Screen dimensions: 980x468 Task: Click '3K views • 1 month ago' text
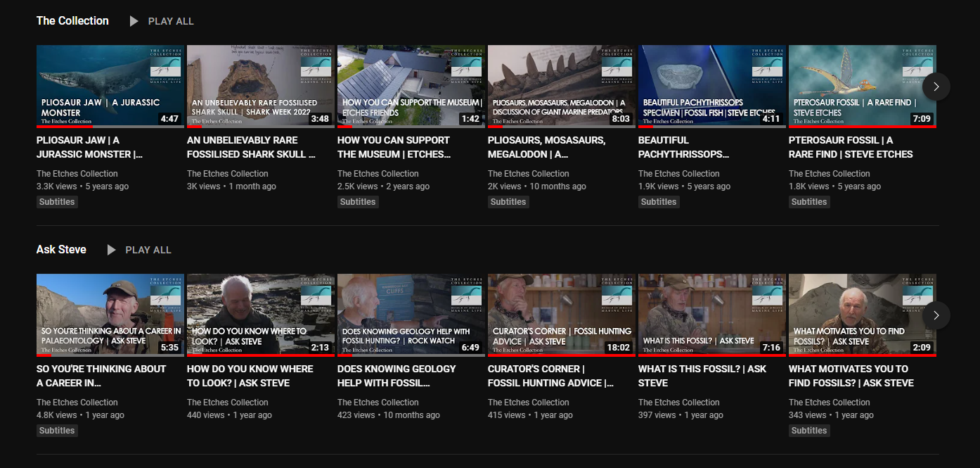[x=231, y=186]
